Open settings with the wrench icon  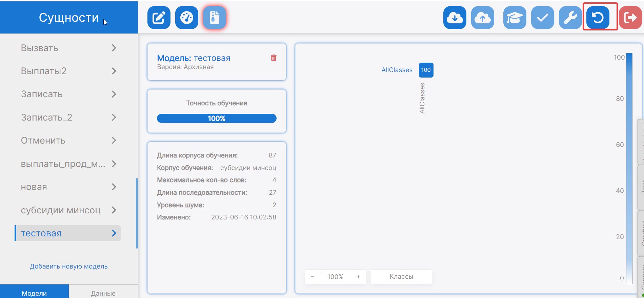pos(570,18)
